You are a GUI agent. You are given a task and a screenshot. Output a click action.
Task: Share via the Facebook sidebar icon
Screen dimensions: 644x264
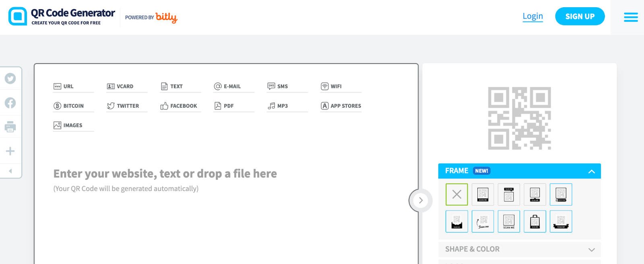(10, 103)
